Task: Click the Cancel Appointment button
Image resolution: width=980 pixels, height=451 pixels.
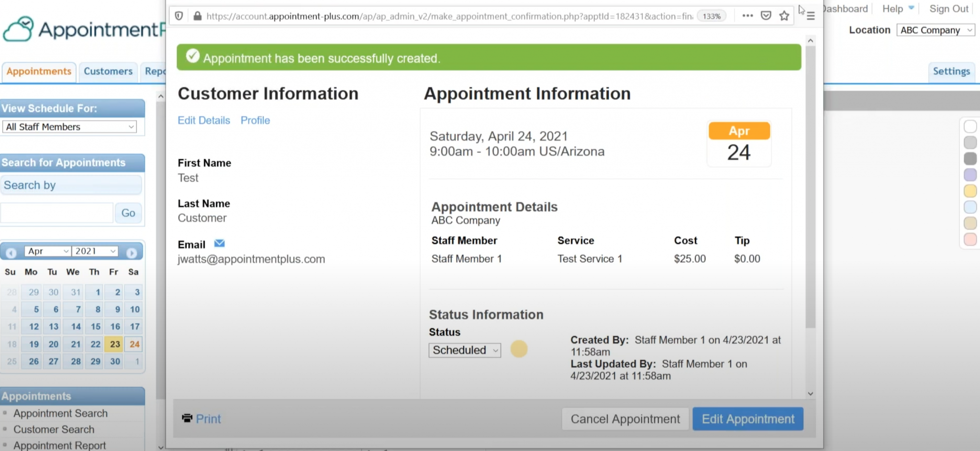Action: 625,419
